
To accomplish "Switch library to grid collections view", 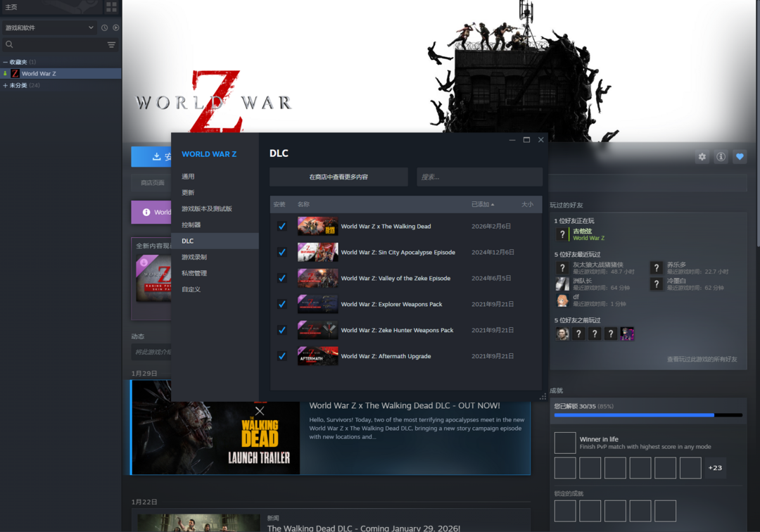I will 111,7.
